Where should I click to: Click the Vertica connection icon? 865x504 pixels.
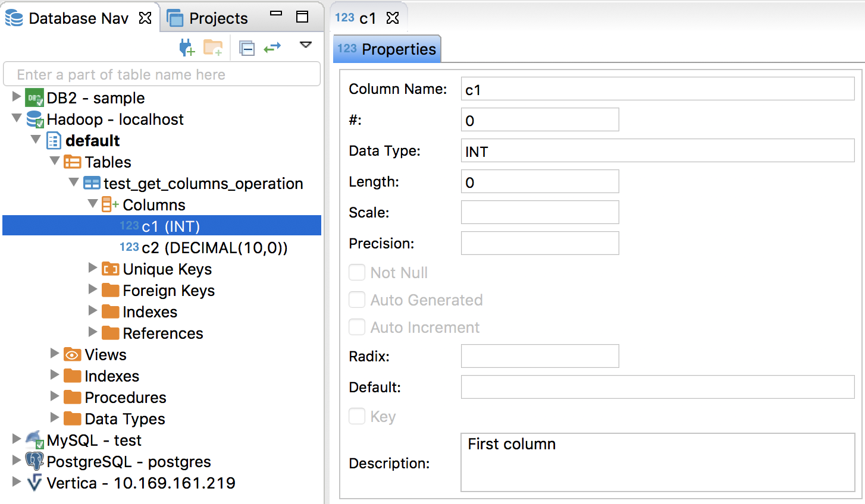(35, 483)
